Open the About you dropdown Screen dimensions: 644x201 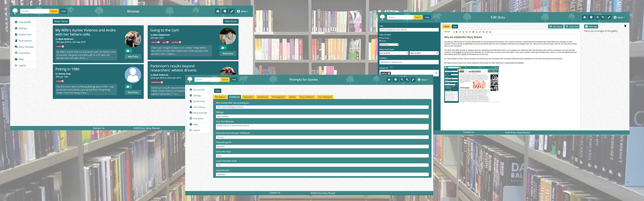(389, 45)
